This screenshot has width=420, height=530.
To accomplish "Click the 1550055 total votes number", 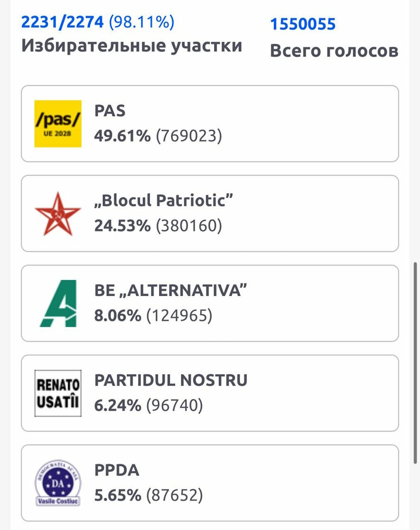I will coord(303,24).
